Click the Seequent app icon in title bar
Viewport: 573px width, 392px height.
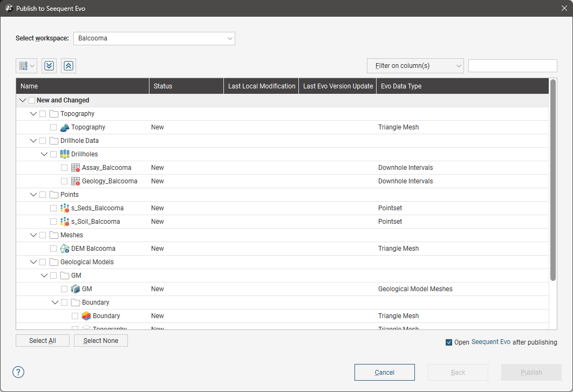9,9
